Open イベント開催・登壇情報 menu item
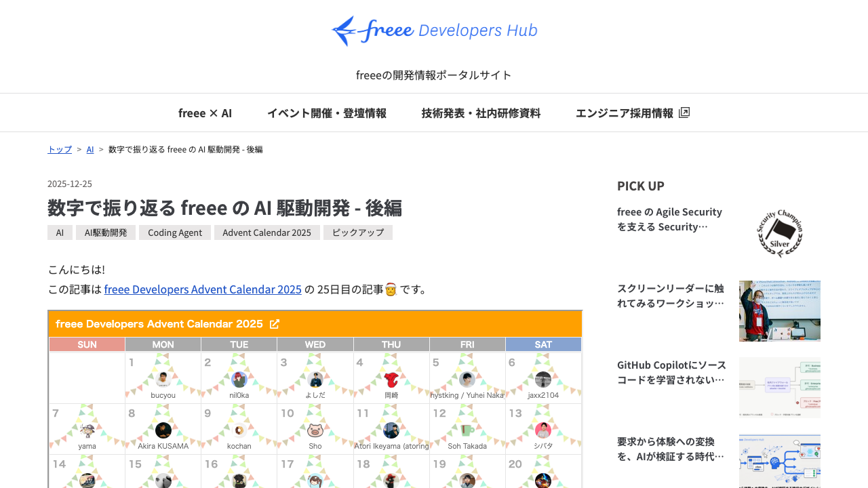The image size is (868, 488). click(x=327, y=113)
